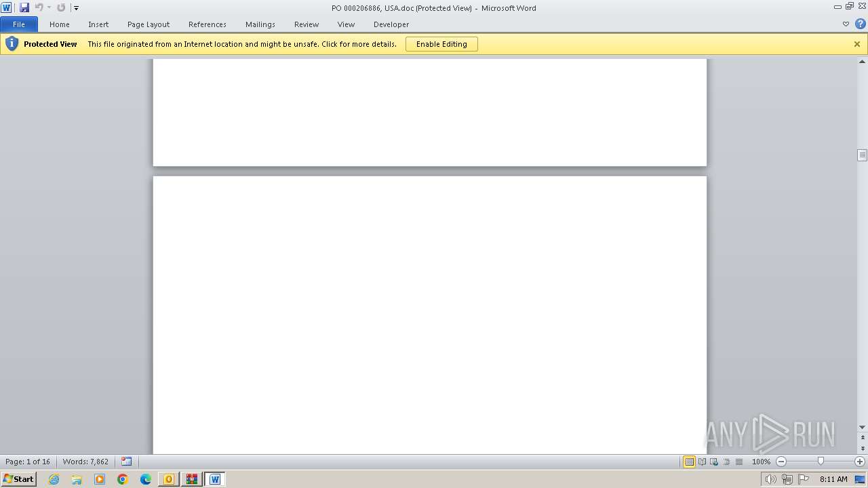
Task: Restore down the Word window
Action: click(850, 6)
